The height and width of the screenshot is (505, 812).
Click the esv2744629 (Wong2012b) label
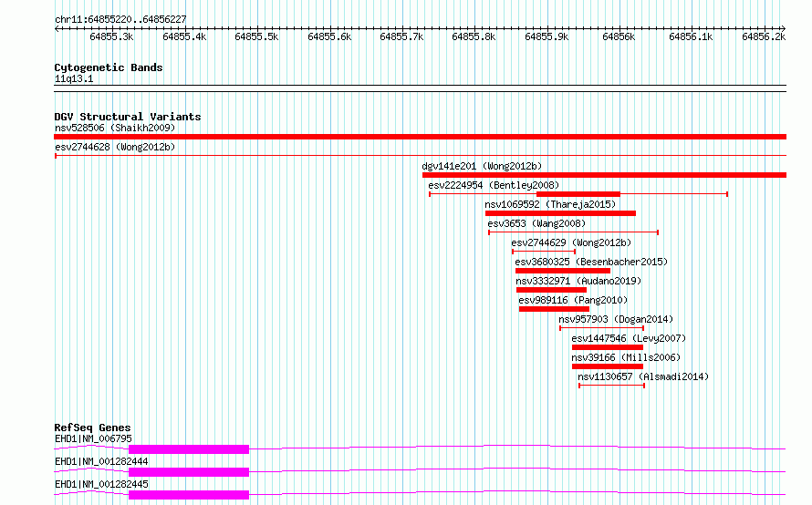tap(571, 242)
